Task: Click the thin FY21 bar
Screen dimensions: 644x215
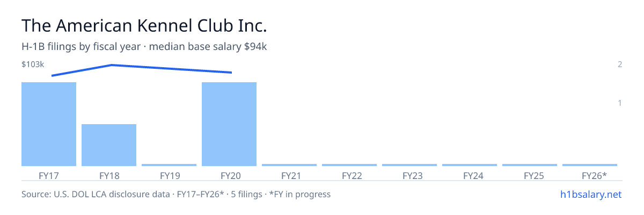Action: click(x=289, y=165)
